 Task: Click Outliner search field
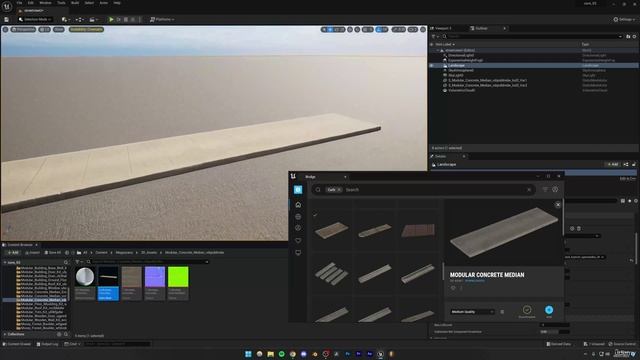(532, 36)
